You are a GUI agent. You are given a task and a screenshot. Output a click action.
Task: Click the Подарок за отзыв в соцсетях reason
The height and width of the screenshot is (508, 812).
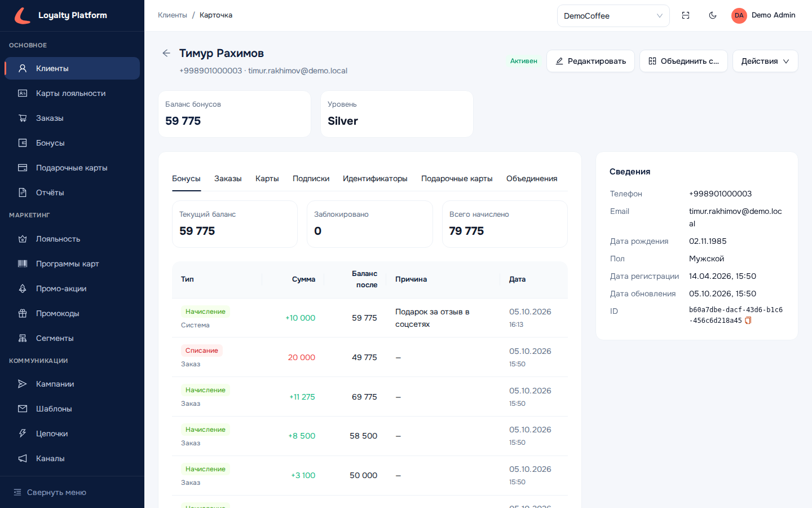tap(433, 318)
